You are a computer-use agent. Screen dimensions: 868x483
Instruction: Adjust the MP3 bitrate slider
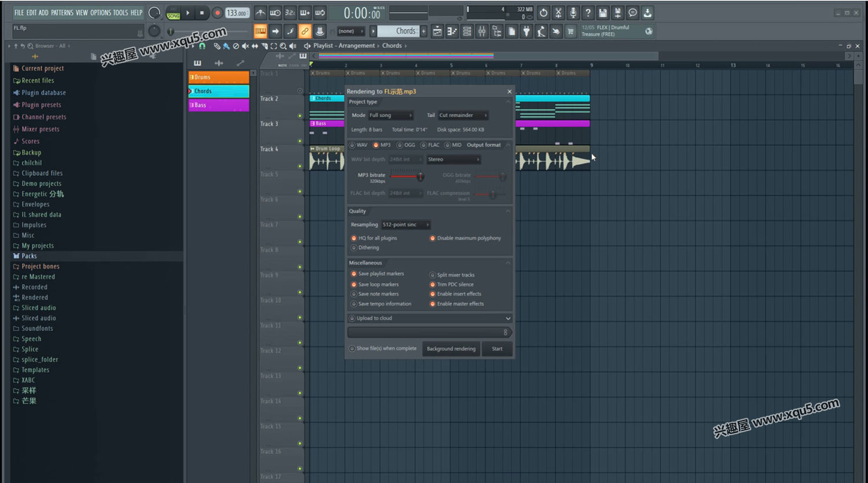(406, 176)
